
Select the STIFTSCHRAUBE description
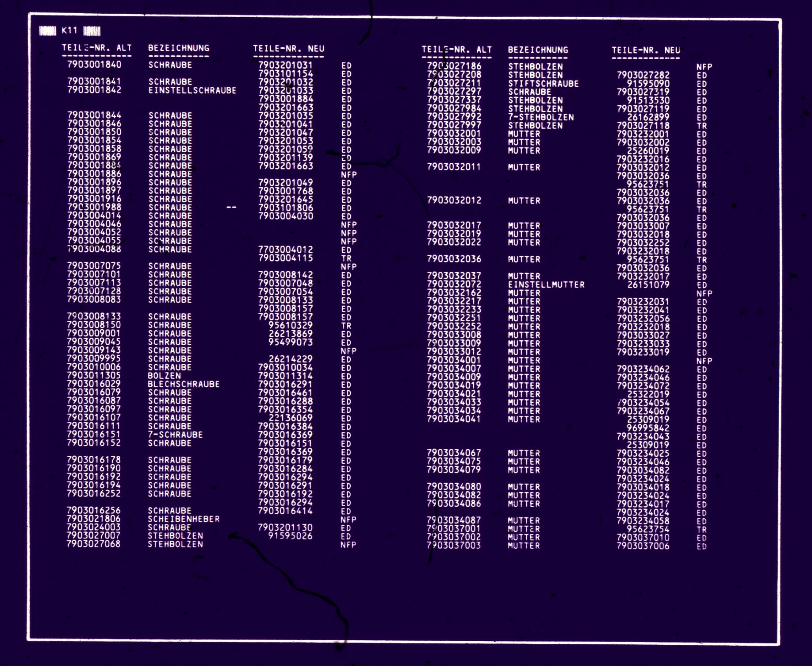click(x=543, y=84)
